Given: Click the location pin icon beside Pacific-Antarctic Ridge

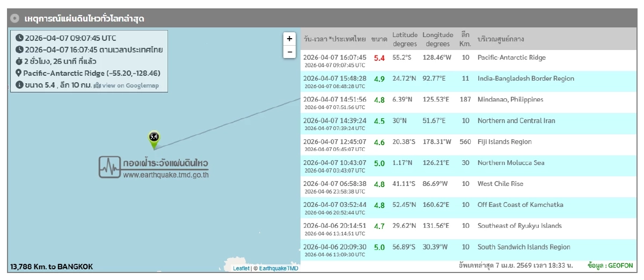Looking at the screenshot, I should pos(19,73).
